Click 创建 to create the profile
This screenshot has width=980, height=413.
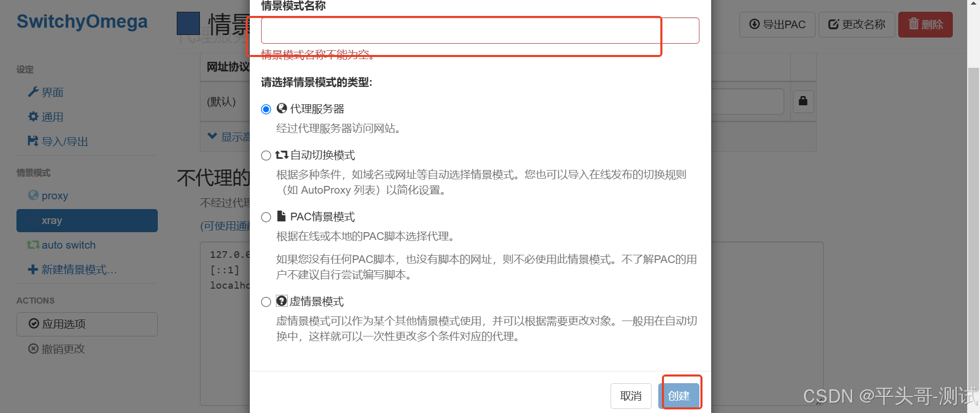pos(679,396)
